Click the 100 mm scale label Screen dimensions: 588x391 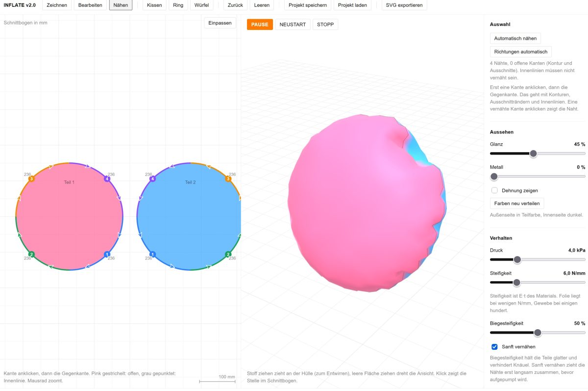[226, 377]
